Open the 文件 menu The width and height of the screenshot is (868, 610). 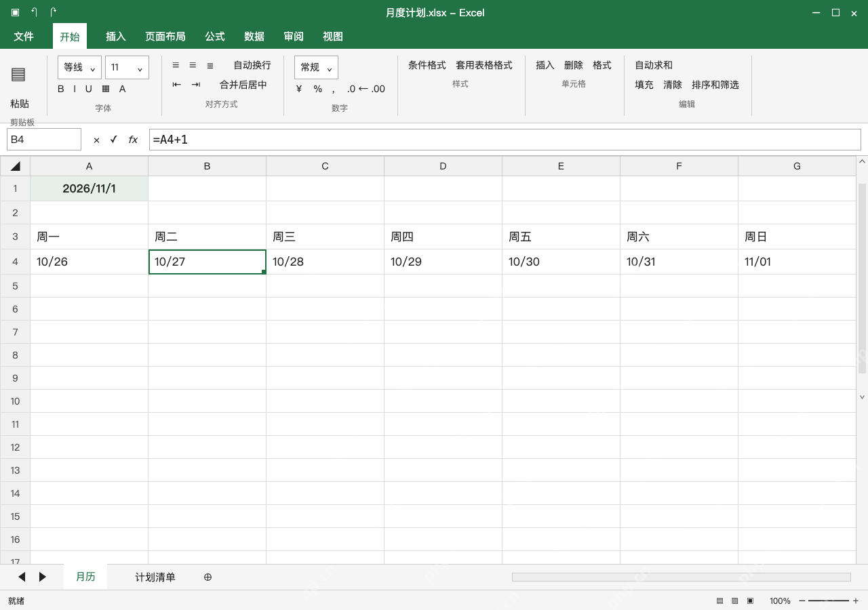click(x=24, y=37)
